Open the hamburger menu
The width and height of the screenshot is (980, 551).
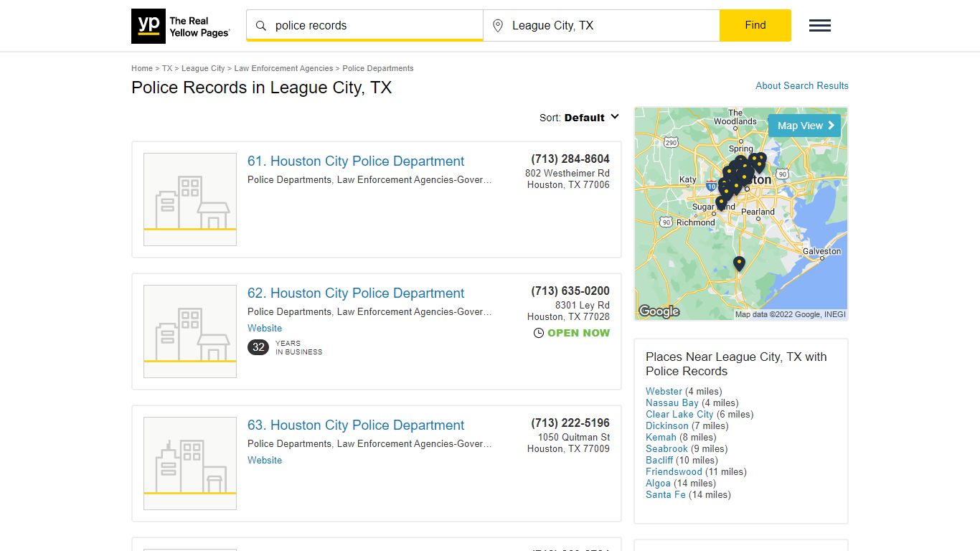pos(820,26)
